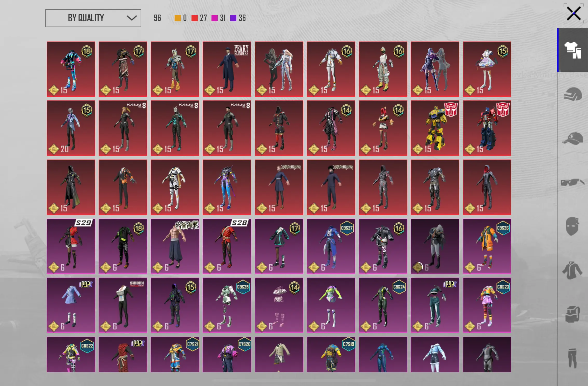The height and width of the screenshot is (386, 588).
Task: Select the helmet category icon
Action: (573, 94)
